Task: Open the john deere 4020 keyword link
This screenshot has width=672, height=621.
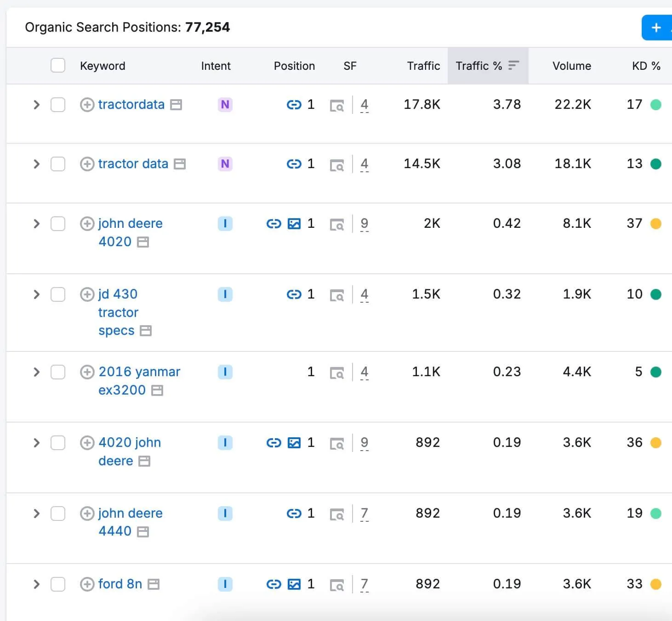Action: pos(131,232)
